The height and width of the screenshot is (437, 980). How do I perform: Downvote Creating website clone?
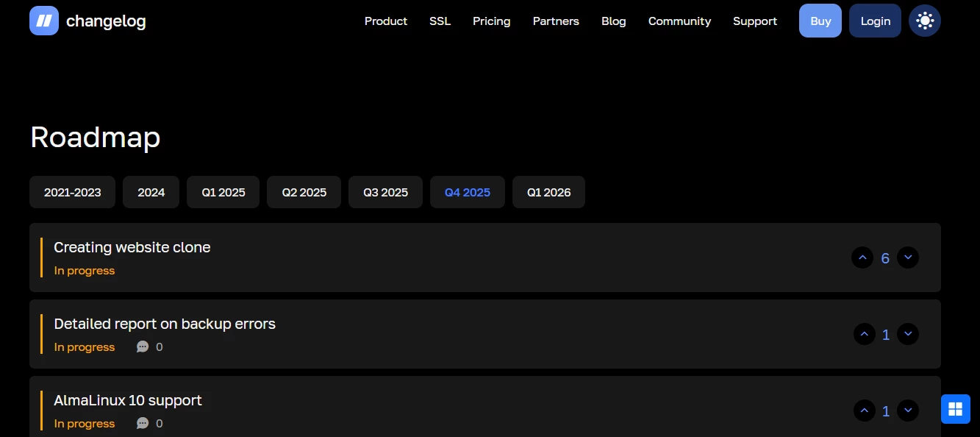[x=908, y=257]
